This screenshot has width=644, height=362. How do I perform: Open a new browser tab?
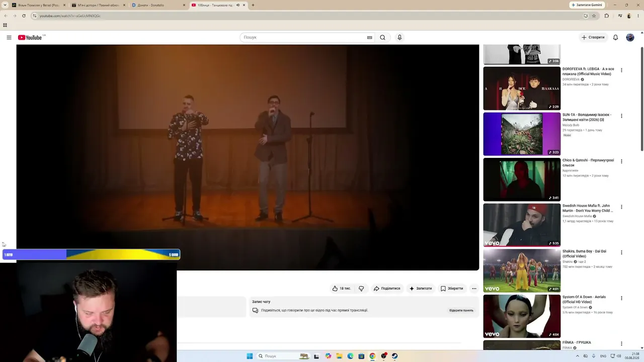[x=253, y=5]
